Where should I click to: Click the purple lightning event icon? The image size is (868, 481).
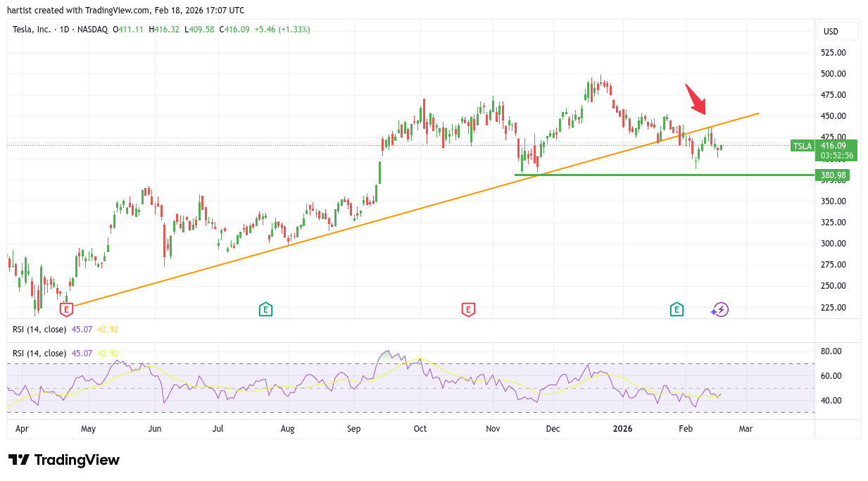pyautogui.click(x=720, y=310)
